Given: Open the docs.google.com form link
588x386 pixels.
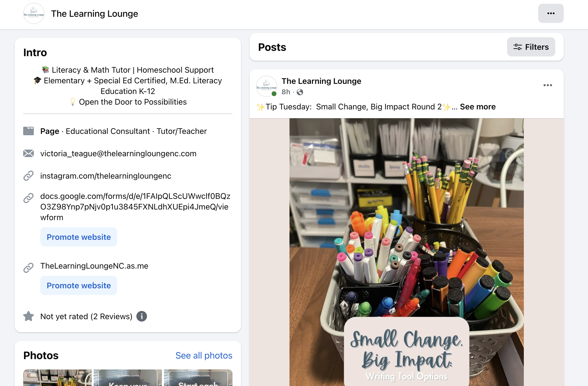Looking at the screenshot, I should point(135,207).
